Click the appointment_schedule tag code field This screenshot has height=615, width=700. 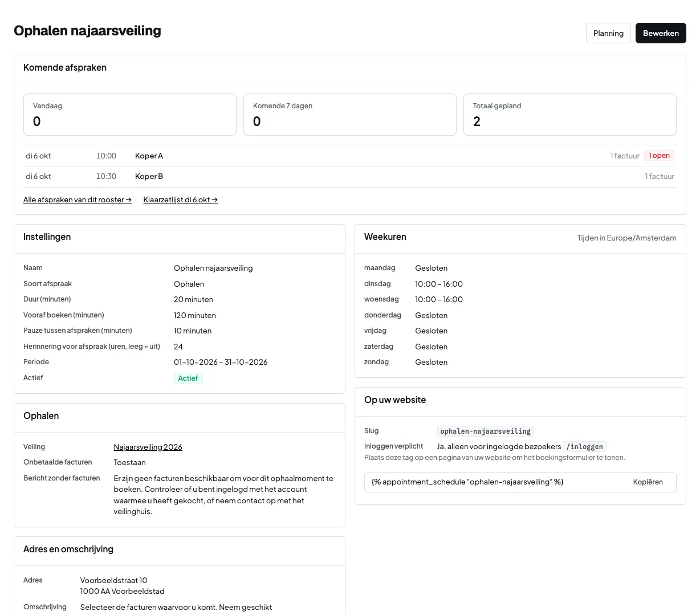pos(520,482)
